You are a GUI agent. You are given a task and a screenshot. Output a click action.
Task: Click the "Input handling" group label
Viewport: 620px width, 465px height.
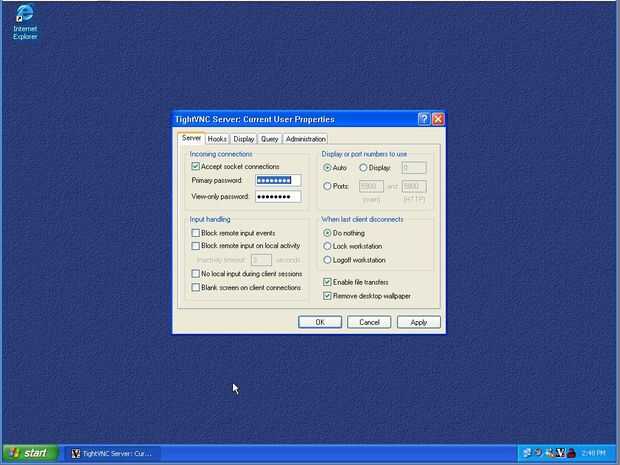[x=210, y=219]
